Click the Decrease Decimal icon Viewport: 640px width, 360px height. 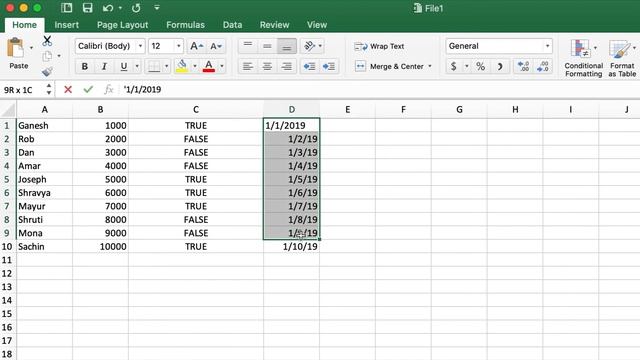click(x=542, y=66)
